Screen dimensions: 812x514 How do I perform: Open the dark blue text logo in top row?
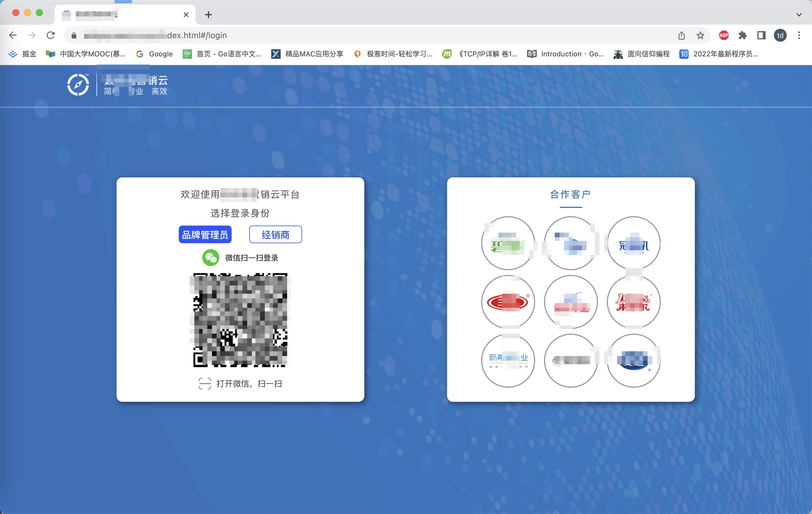click(x=634, y=243)
